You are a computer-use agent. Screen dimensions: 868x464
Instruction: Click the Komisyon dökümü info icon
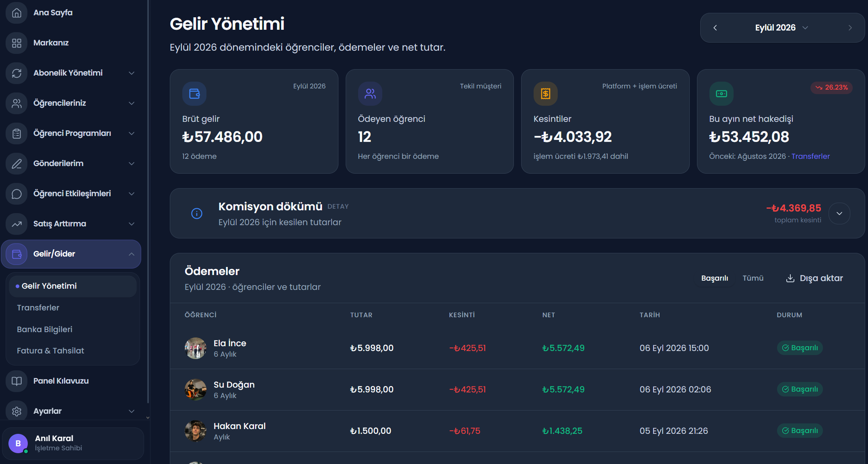197,213
